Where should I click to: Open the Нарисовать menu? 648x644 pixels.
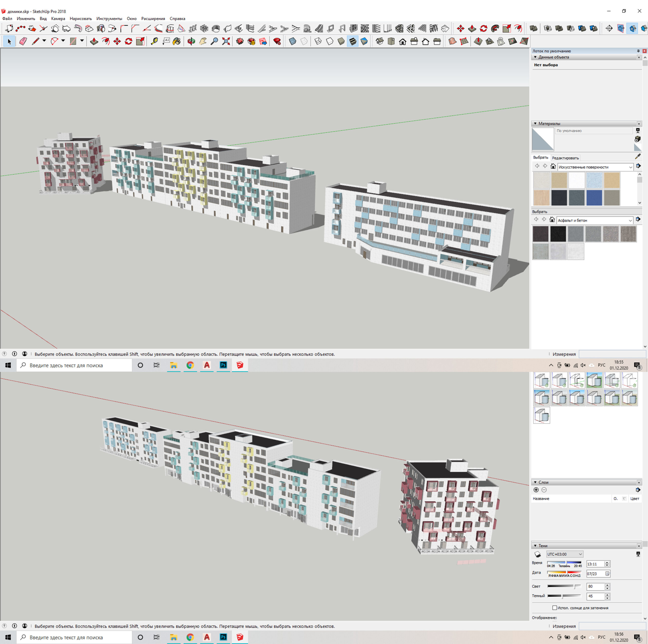point(80,19)
